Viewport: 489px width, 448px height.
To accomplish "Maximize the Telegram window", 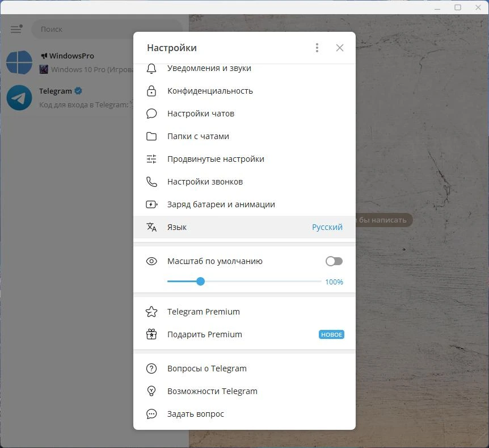I will 457,7.
